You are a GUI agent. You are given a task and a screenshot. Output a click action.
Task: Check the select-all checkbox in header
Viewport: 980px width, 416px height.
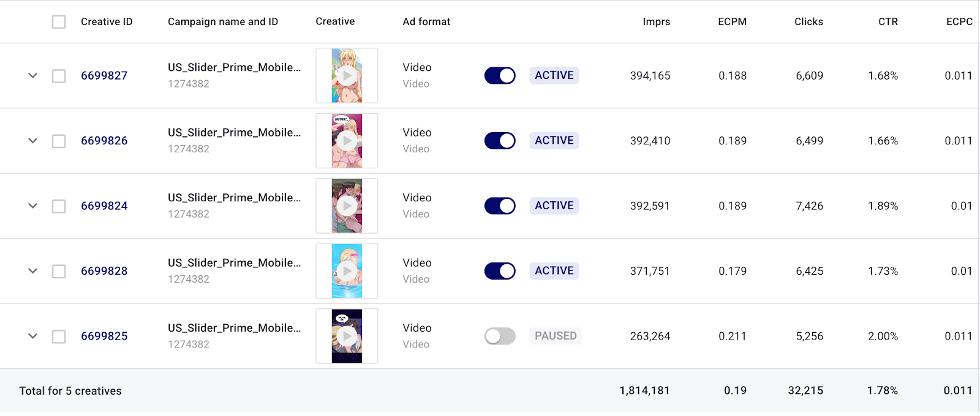59,22
